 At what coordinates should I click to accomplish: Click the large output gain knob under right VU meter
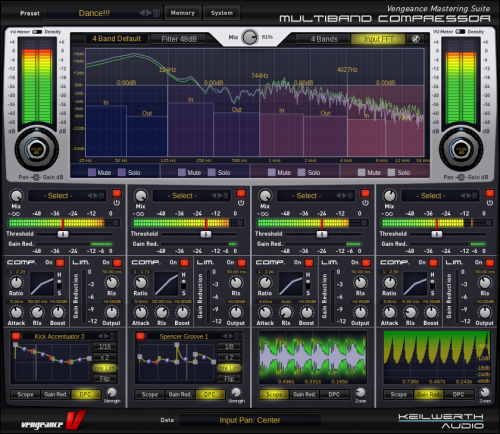[x=461, y=149]
